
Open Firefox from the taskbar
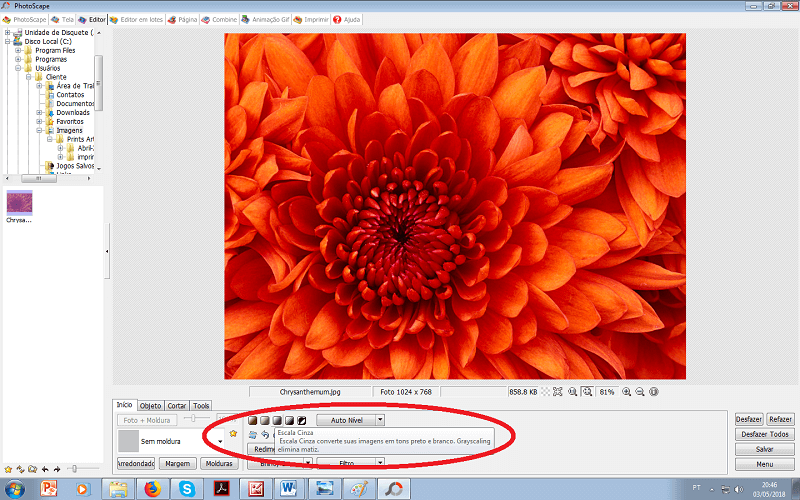[152, 488]
